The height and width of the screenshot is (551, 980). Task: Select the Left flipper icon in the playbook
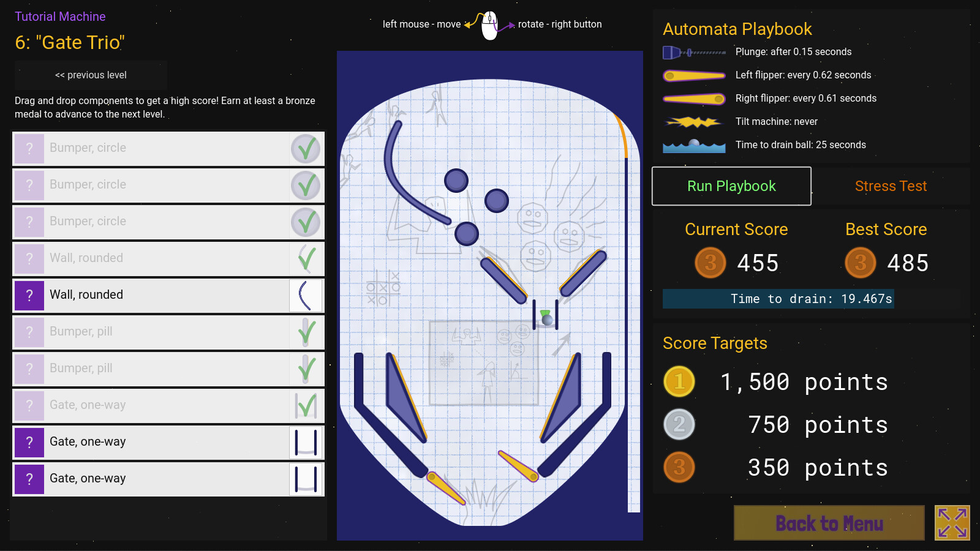694,75
